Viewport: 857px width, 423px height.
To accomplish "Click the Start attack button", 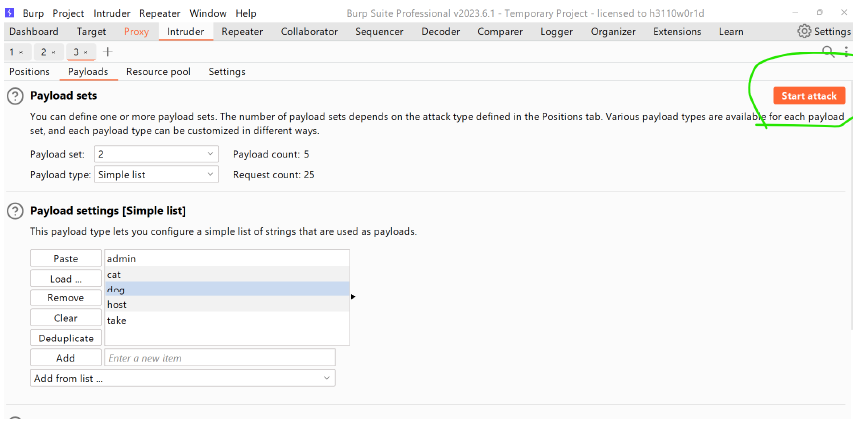I will 809,96.
